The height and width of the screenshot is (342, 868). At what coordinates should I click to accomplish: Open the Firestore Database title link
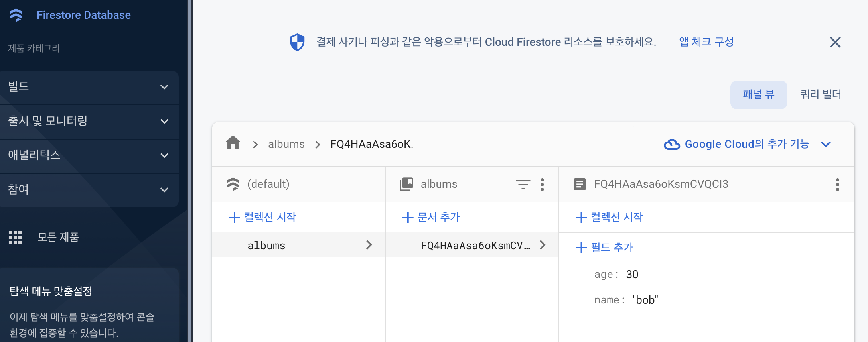(84, 15)
